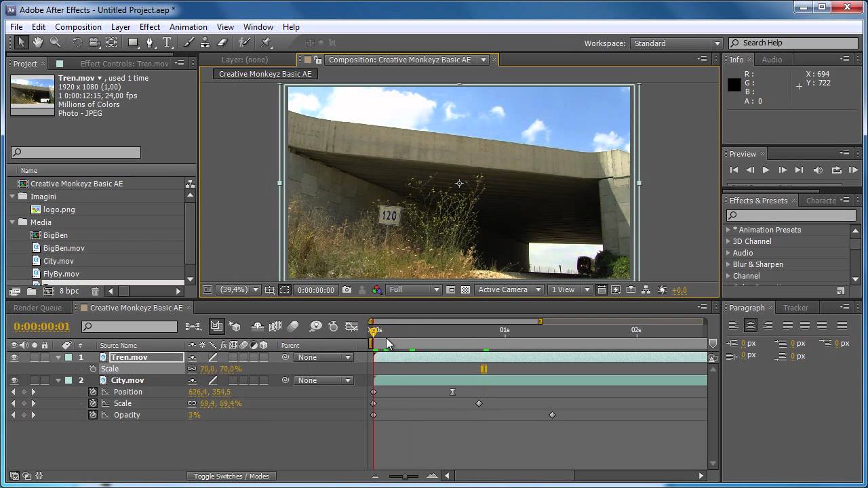Toggle Frame Blending for the composition
The width and height of the screenshot is (868, 488).
pos(275,326)
